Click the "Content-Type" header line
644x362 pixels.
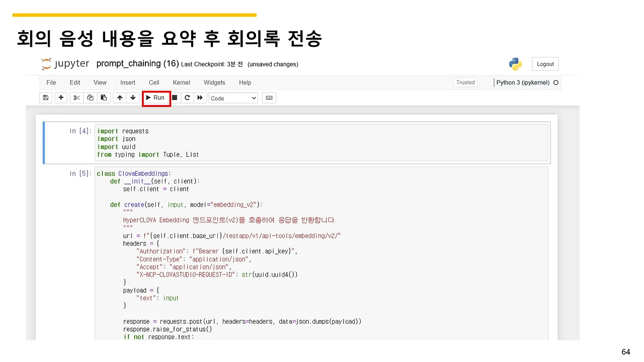pyautogui.click(x=194, y=259)
